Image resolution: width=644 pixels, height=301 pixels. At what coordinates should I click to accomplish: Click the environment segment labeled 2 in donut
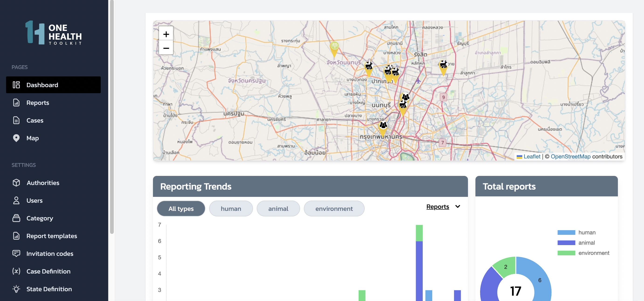point(506,267)
